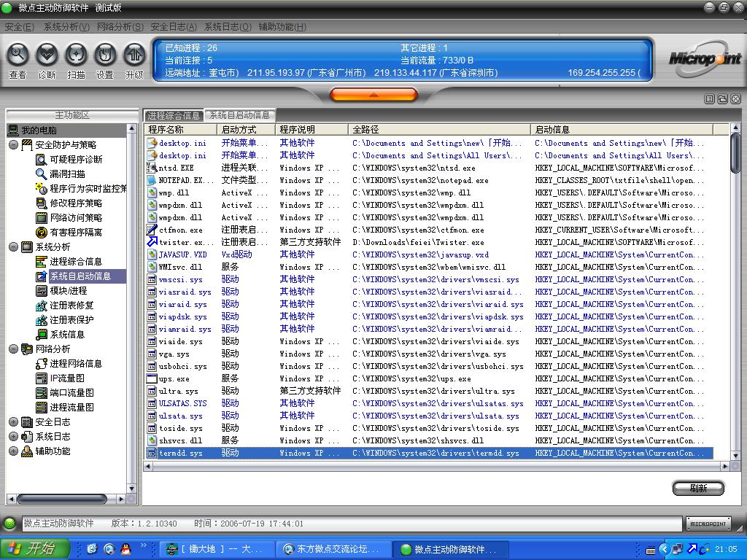Select 注册表保护 in the sidebar
Image resolution: width=747 pixels, height=560 pixels.
tap(72, 320)
